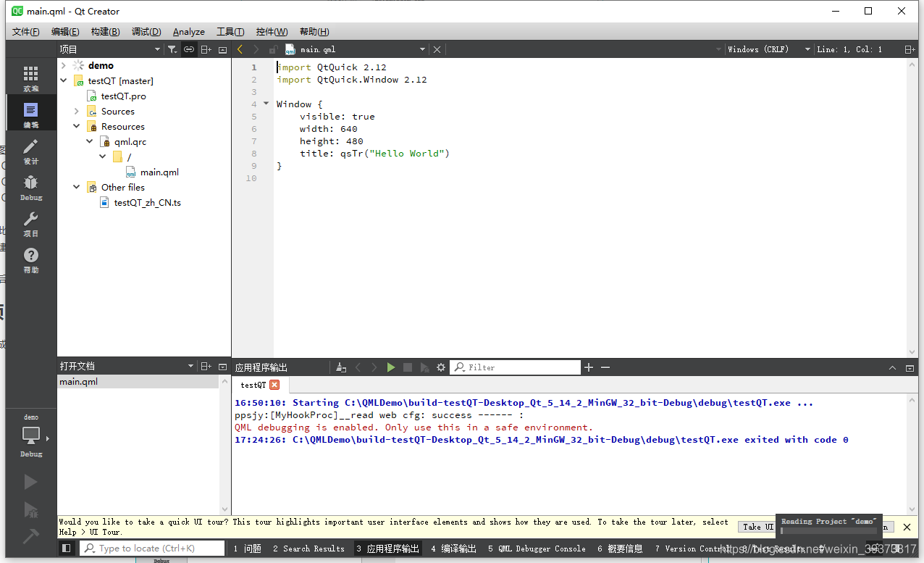Open the 4 编译输出 pane
Viewport: 924px width, 563px height.
click(454, 549)
